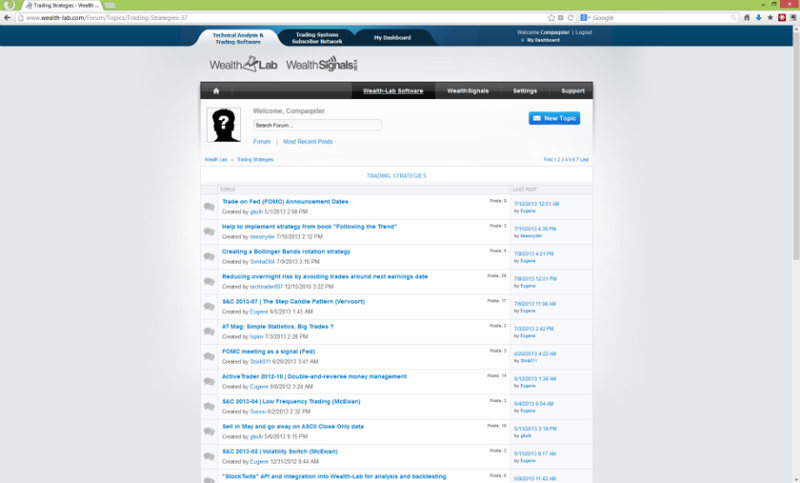Screen dimensions: 800x483
Task: Open the My Dashboard tab
Action: 393,37
